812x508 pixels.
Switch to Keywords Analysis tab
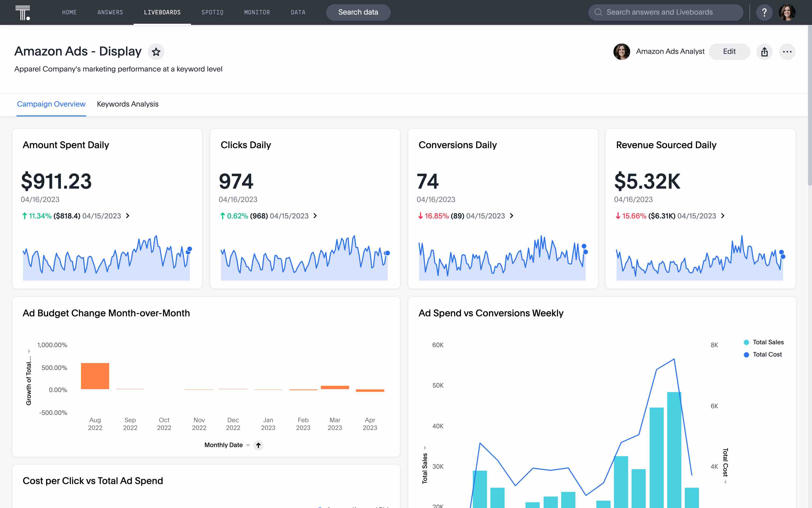click(x=128, y=104)
